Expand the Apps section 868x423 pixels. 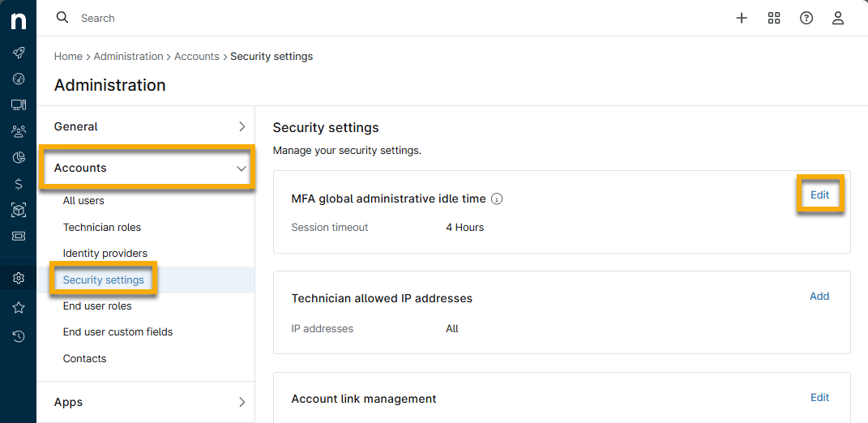point(241,402)
